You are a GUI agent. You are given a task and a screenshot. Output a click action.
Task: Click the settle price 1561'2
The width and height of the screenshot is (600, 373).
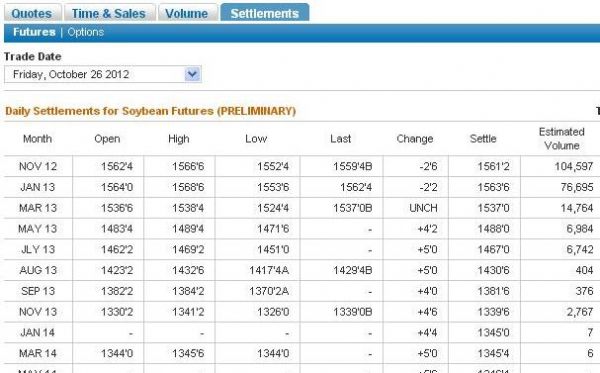(x=494, y=166)
